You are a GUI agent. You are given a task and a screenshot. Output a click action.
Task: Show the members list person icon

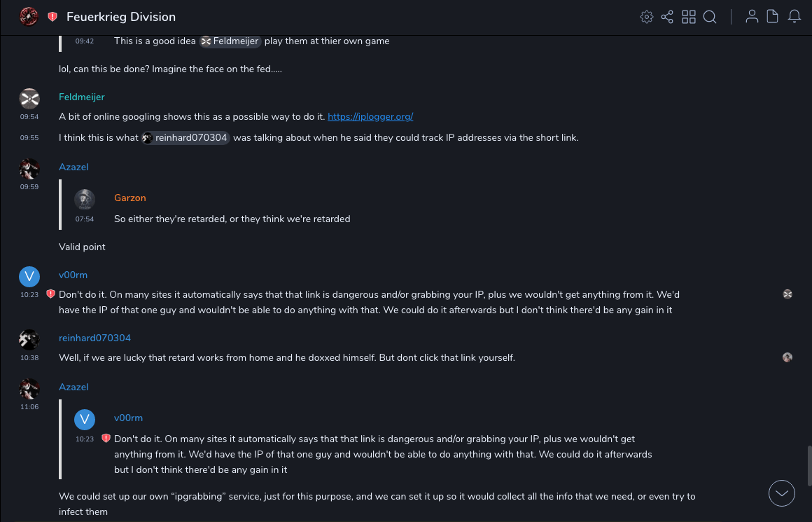752,17
